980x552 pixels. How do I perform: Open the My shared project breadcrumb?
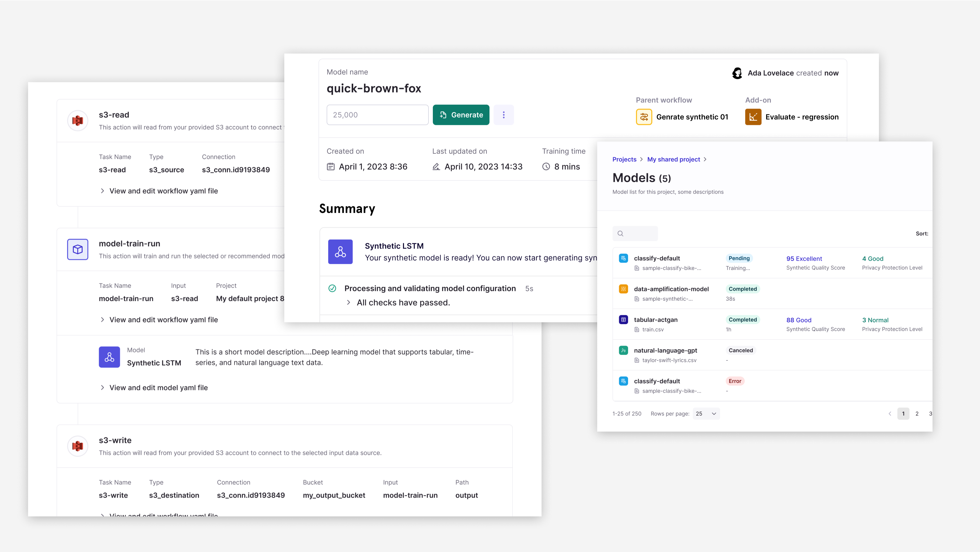[673, 159]
